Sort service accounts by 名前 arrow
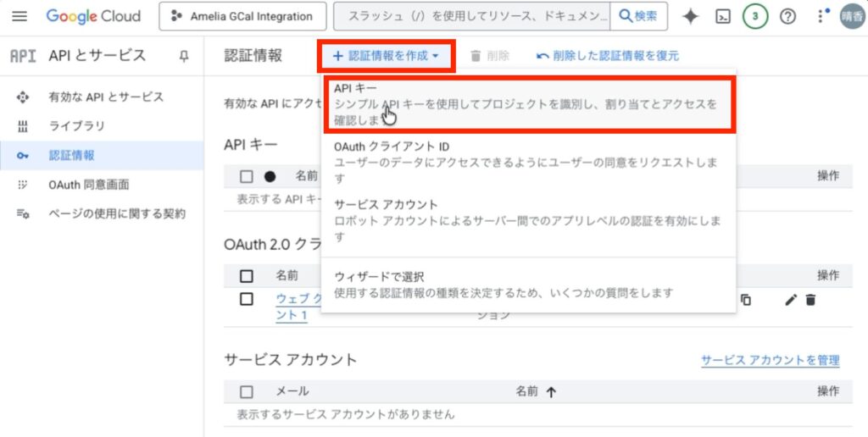 coord(551,391)
